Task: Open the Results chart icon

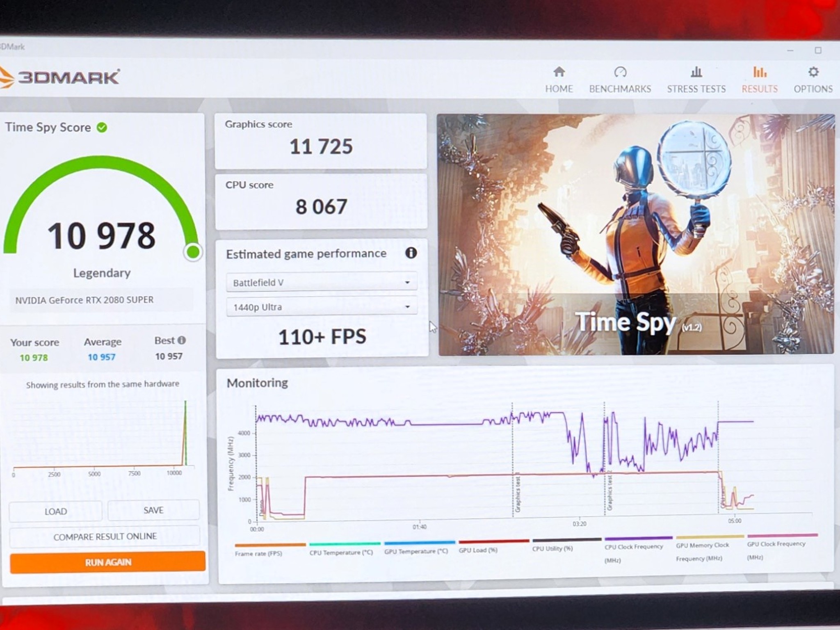Action: [x=760, y=72]
